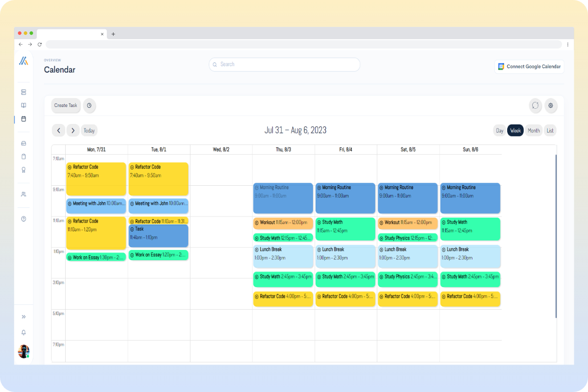Click the achievements badge icon in the sidebar
The image size is (588, 392).
tap(23, 170)
